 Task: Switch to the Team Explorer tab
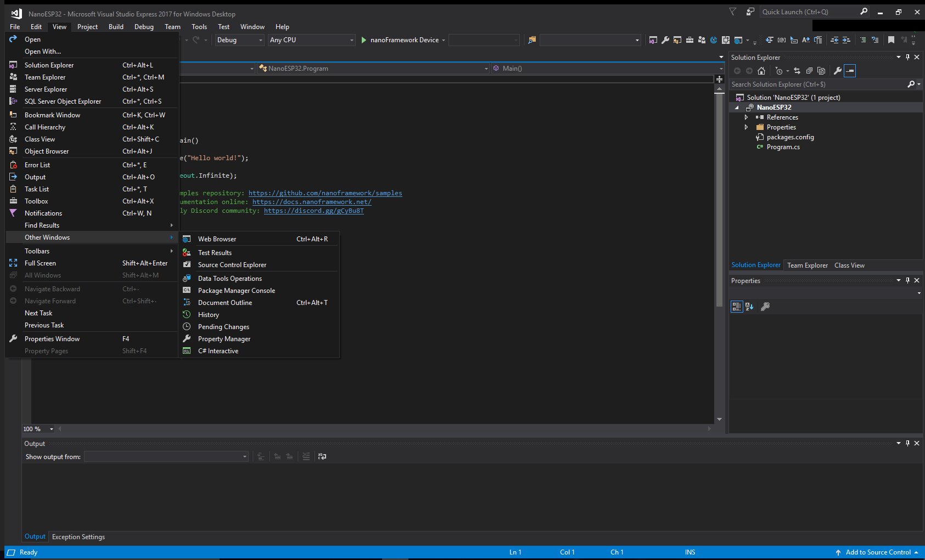point(807,265)
